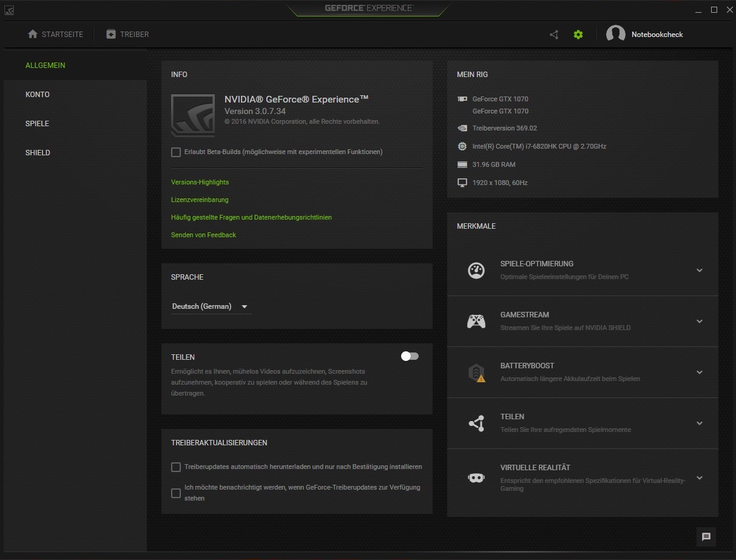Enable the Beta-Builds checkbox
Viewport: 736px width, 560px height.
pyautogui.click(x=176, y=152)
